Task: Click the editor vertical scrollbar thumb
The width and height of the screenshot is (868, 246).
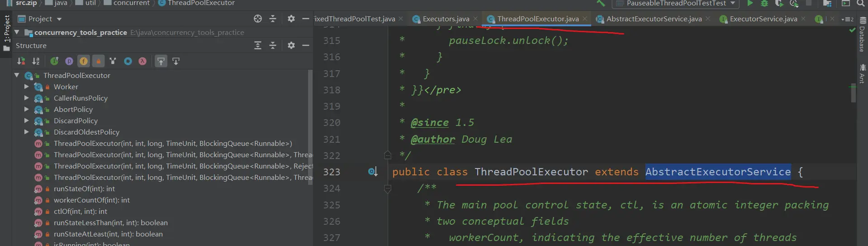Action: pos(853,93)
